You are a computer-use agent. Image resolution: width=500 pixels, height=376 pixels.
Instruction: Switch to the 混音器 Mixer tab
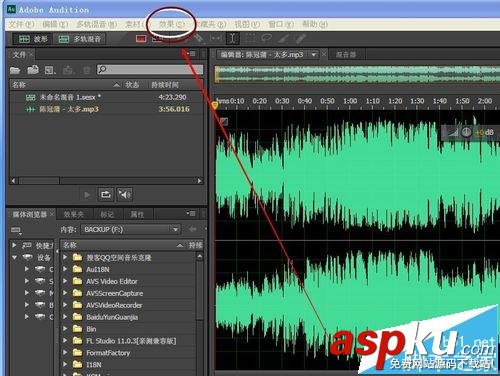pos(345,55)
